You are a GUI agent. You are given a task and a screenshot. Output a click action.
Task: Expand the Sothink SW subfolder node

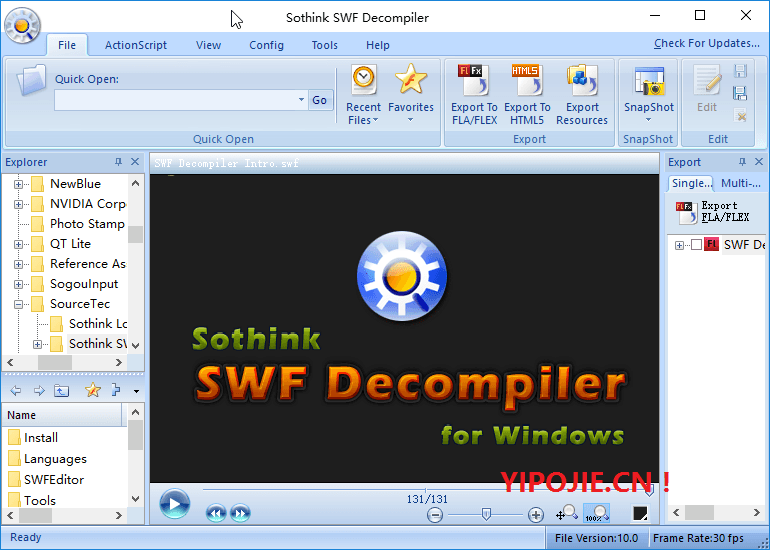(x=37, y=345)
